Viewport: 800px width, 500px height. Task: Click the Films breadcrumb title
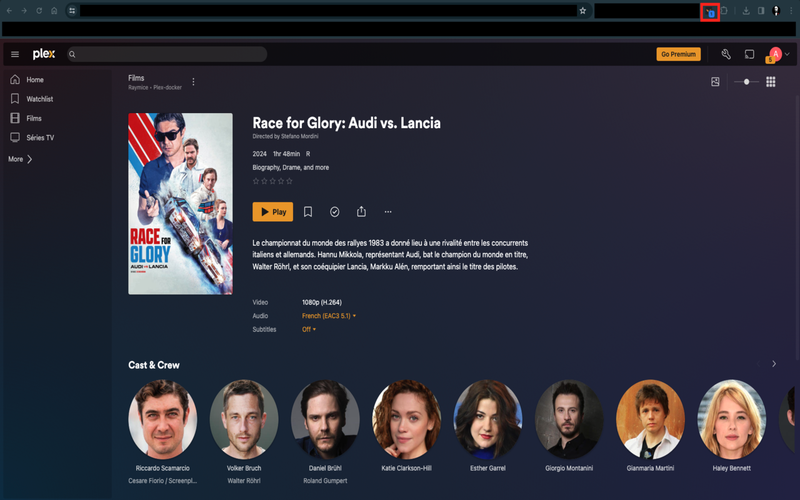pos(136,78)
